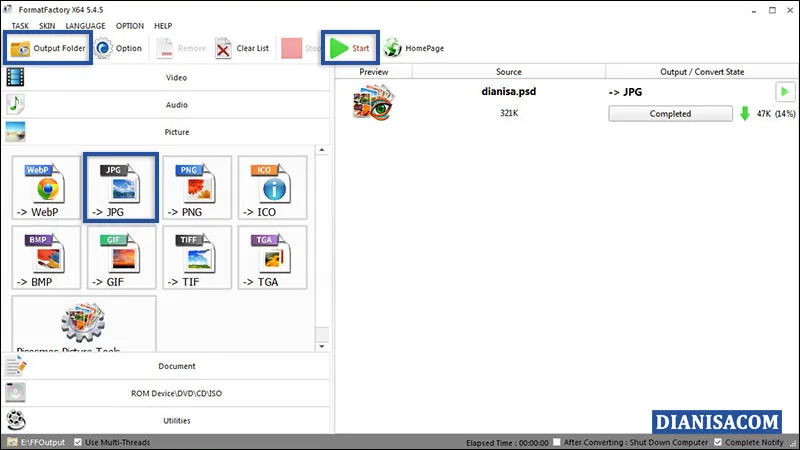Open the Output Folder button
This screenshot has width=800, height=450.
click(x=48, y=48)
